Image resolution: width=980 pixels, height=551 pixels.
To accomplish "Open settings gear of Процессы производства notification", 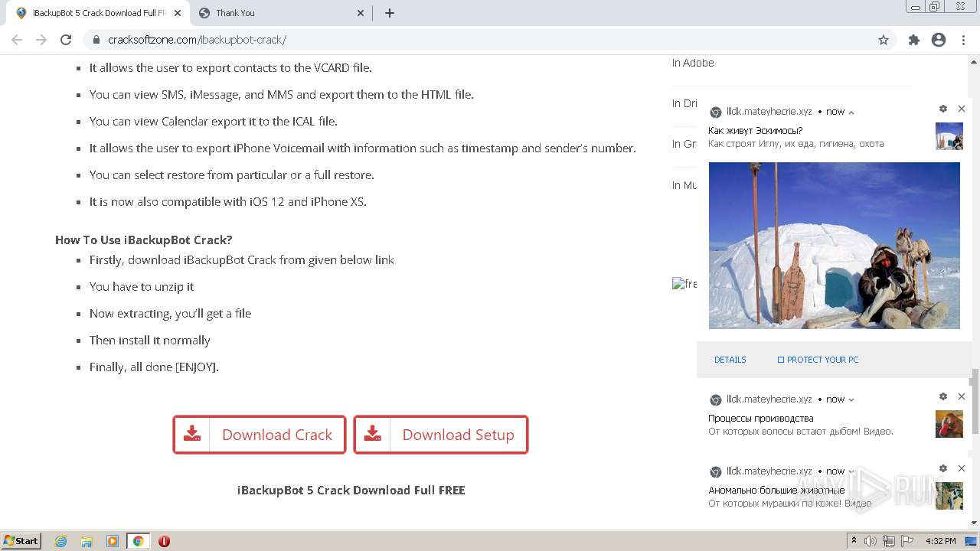I will (x=943, y=396).
